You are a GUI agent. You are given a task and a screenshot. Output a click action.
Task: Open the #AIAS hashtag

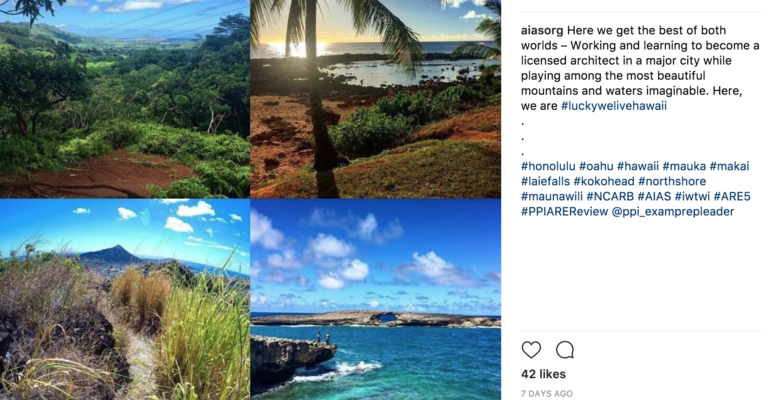coord(654,197)
